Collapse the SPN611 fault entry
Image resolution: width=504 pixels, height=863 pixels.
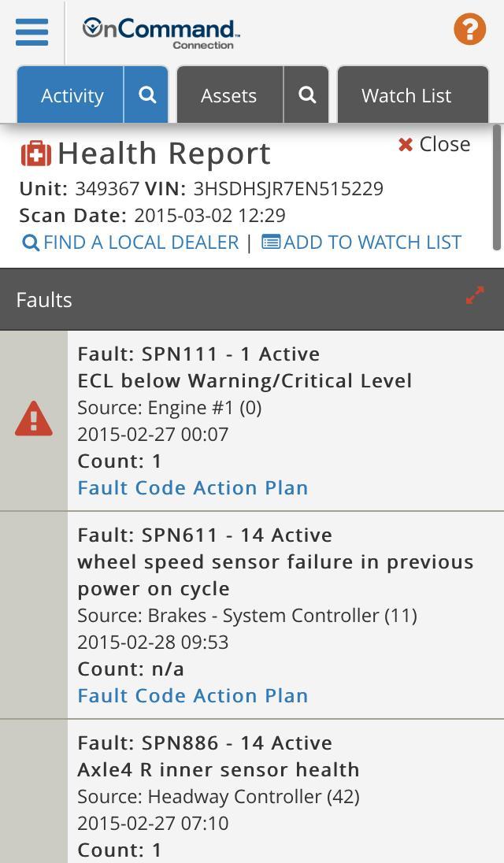pos(197,535)
